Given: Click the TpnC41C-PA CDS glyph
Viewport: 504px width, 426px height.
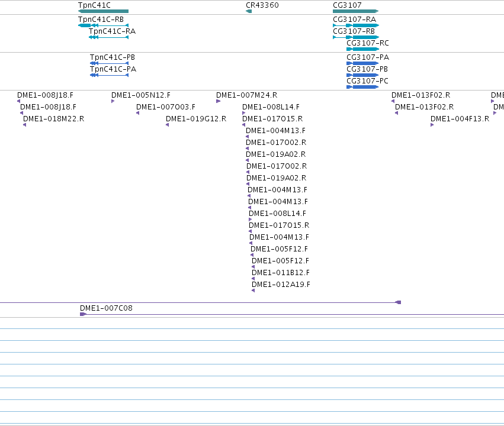Looking at the screenshot, I should click(x=110, y=75).
